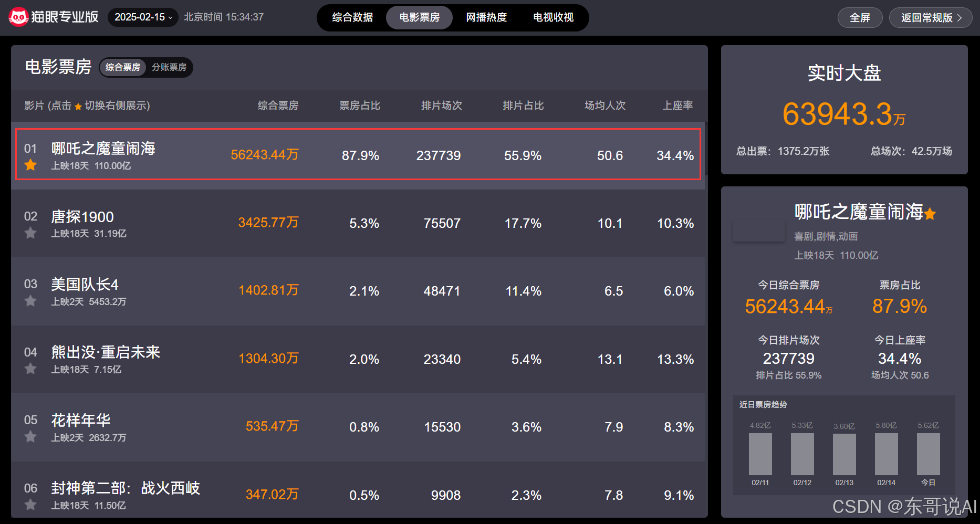Toggle star for 熊出没·重启未来 row
Screen dimensions: 980x524
click(x=30, y=369)
